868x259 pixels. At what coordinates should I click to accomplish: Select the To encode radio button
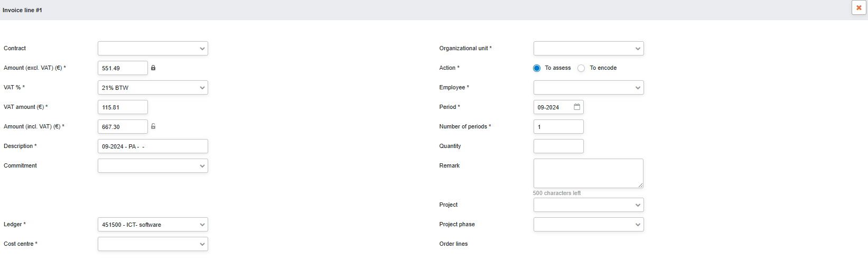[581, 68]
